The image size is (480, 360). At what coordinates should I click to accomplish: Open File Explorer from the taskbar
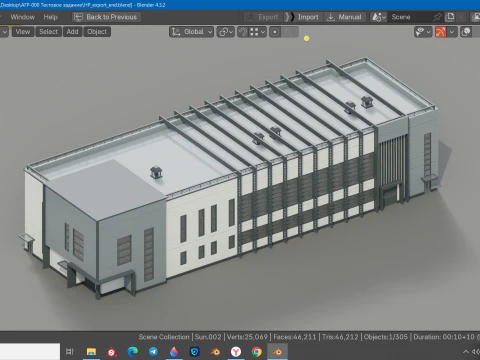click(91, 351)
